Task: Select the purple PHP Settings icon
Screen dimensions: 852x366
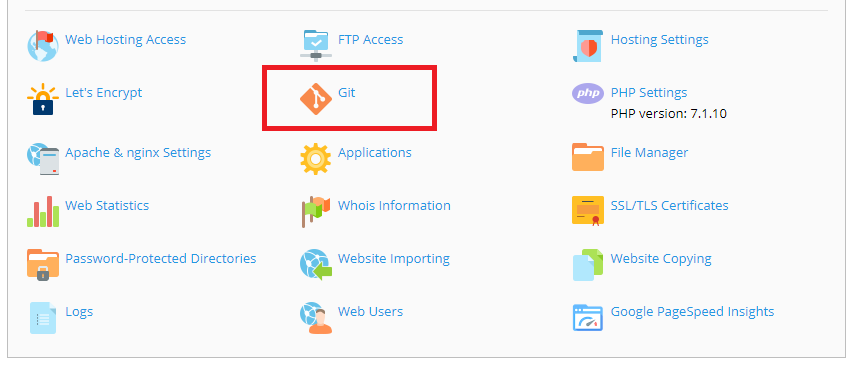Action: pos(588,93)
